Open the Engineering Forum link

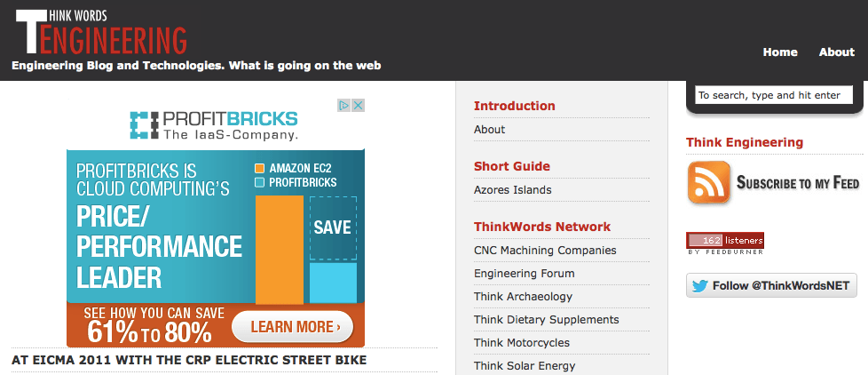click(x=525, y=274)
